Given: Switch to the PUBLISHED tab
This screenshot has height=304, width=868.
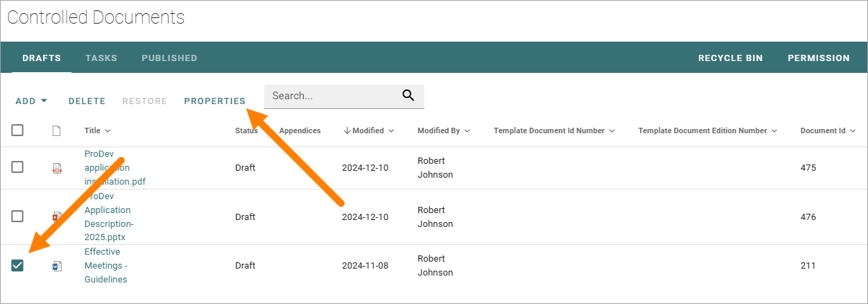Looking at the screenshot, I should click(x=169, y=58).
